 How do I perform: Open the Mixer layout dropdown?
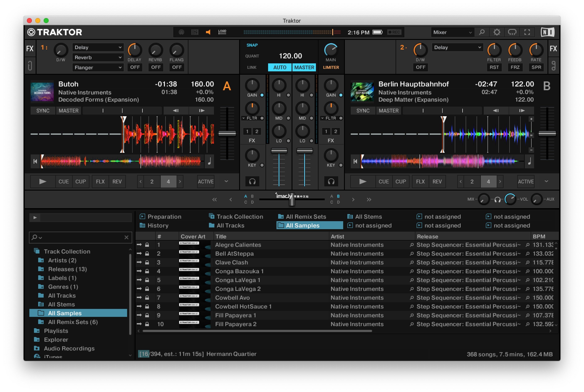[452, 32]
